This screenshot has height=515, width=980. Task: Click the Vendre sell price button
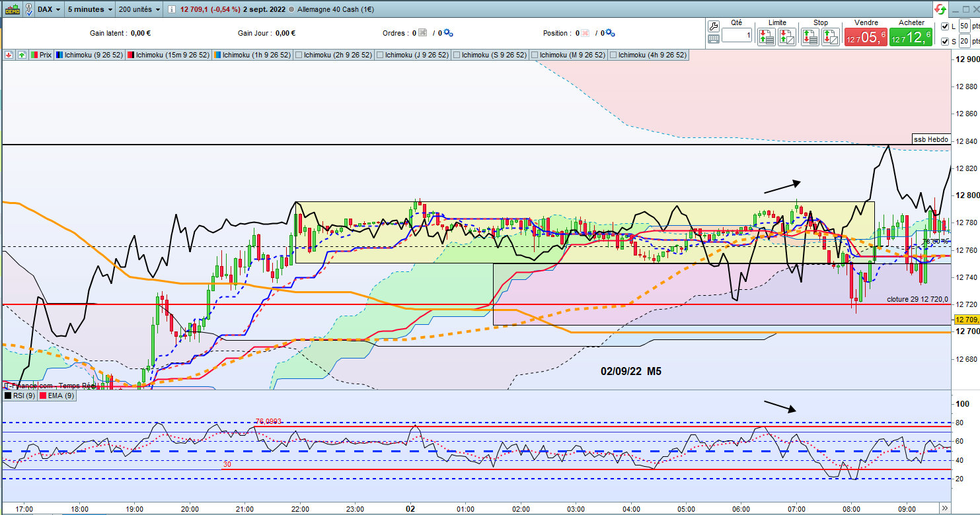coord(865,37)
